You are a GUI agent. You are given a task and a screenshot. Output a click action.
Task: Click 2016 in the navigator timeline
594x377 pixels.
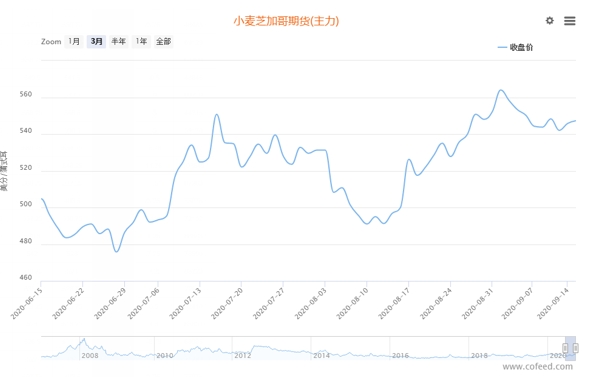coord(400,355)
